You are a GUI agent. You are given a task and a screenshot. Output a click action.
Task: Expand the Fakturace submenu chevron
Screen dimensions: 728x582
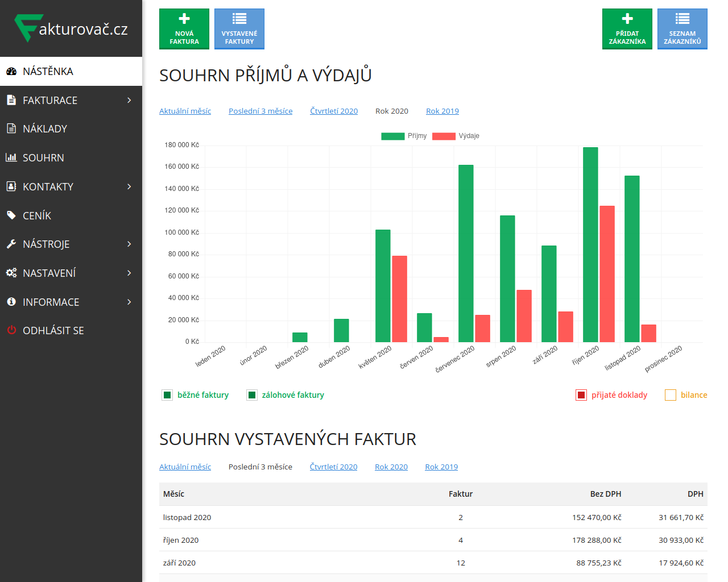click(x=129, y=100)
